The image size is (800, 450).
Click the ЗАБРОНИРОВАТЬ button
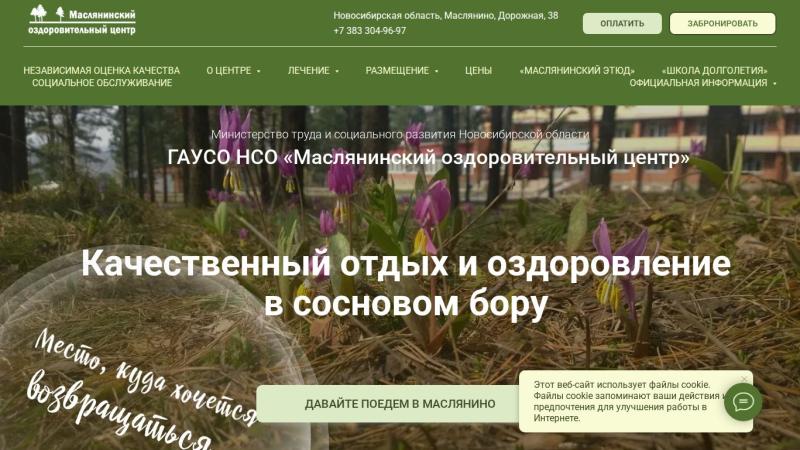[x=722, y=23]
